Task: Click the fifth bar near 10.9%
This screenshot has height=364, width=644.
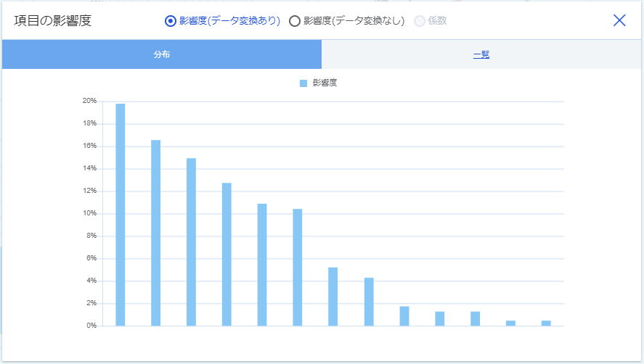Action: click(262, 265)
